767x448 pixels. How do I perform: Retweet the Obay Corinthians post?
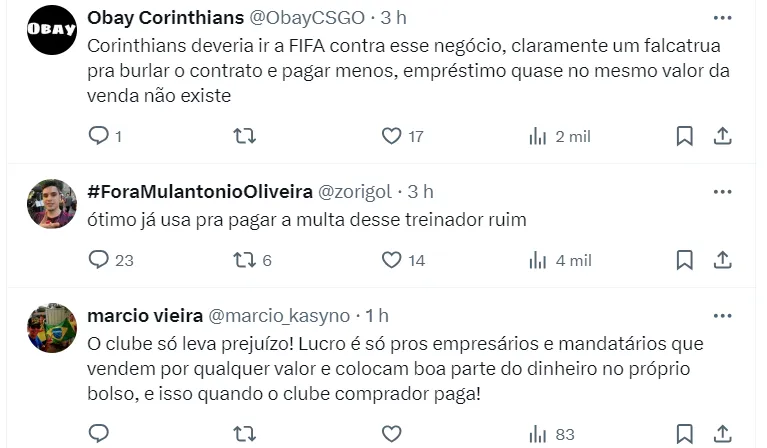pyautogui.click(x=244, y=136)
